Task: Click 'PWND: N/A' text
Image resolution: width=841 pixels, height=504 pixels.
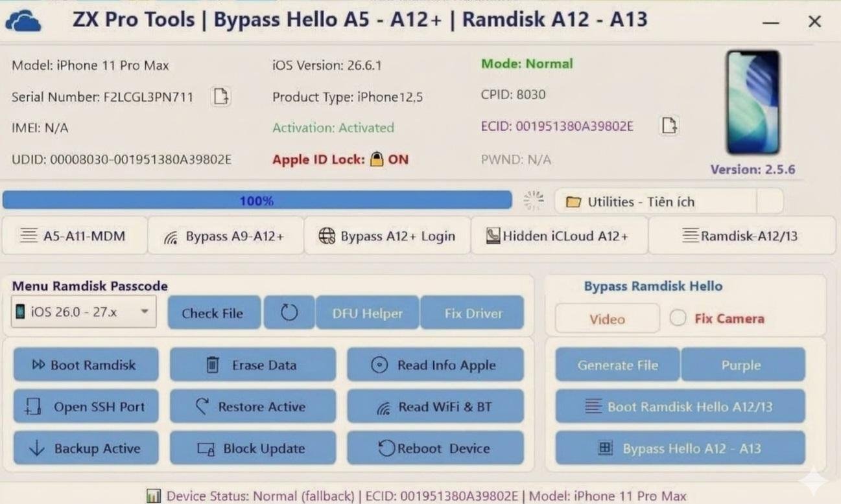Action: pos(515,159)
